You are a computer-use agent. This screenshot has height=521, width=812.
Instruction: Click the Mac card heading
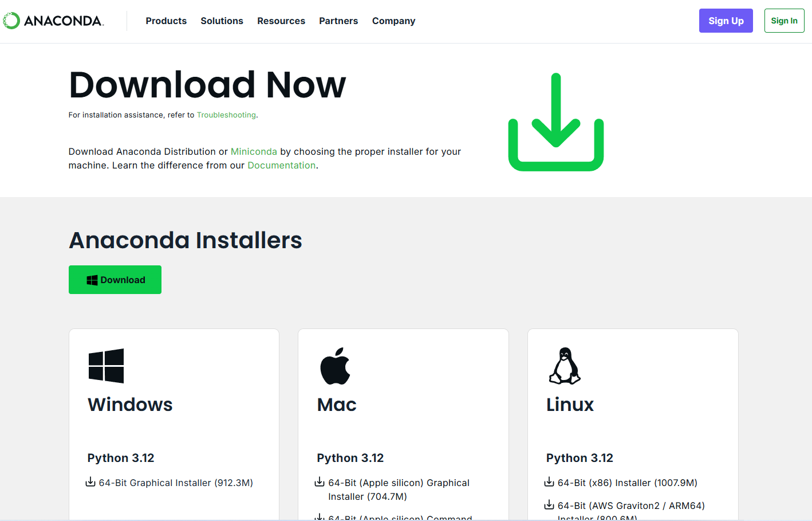pos(337,405)
